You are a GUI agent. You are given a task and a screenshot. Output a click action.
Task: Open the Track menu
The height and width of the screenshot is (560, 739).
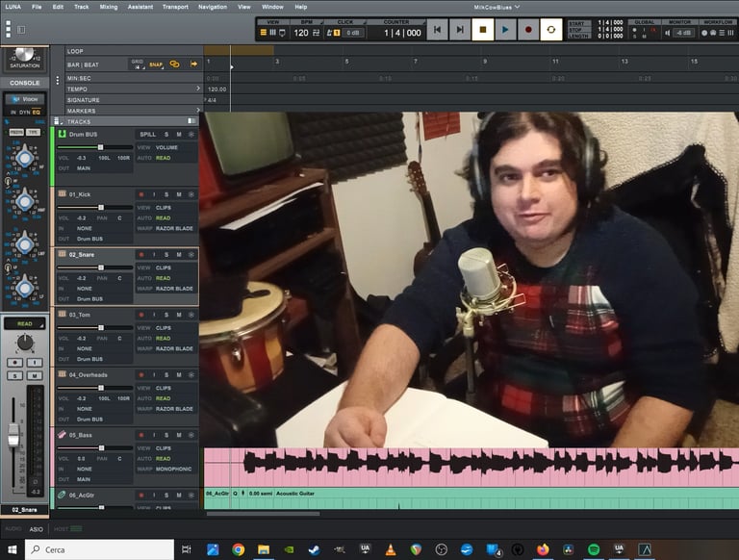(x=81, y=7)
